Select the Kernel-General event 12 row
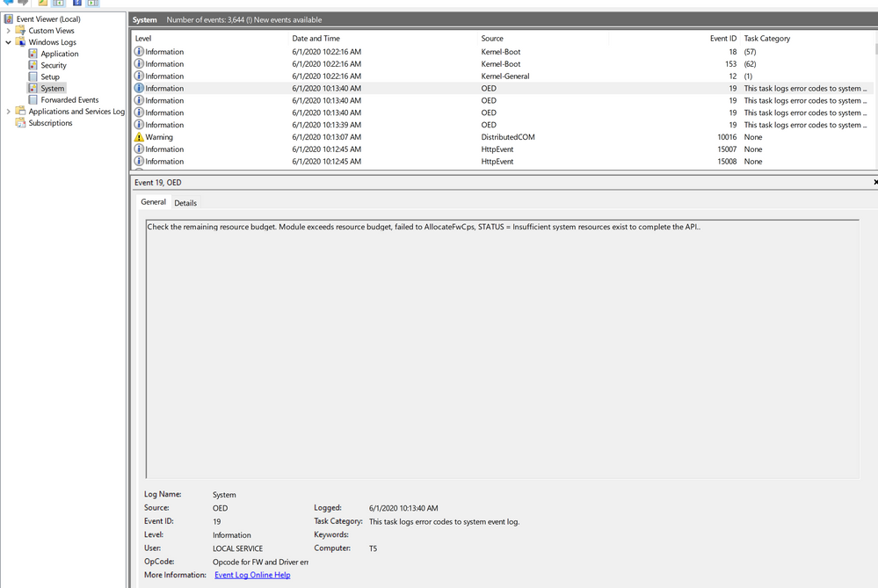 pos(503,76)
